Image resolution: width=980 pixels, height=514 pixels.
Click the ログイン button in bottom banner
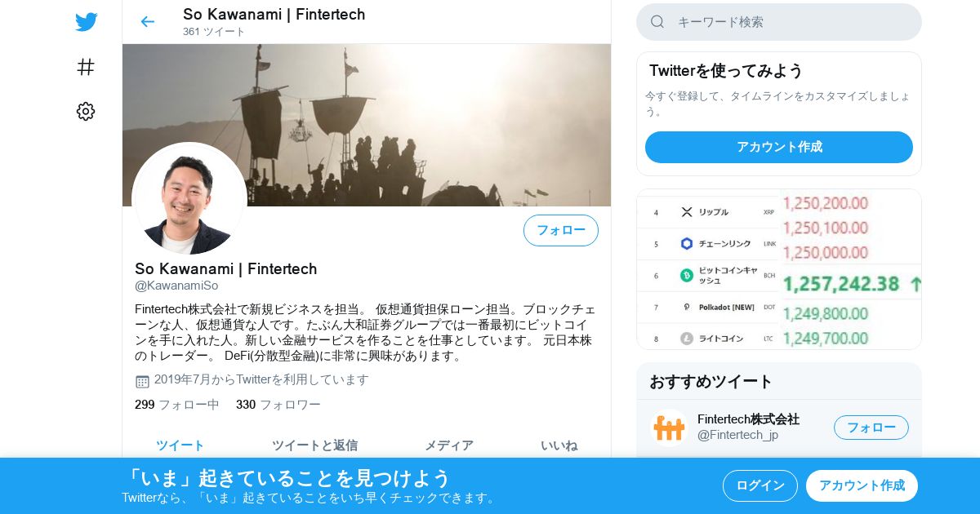click(760, 485)
